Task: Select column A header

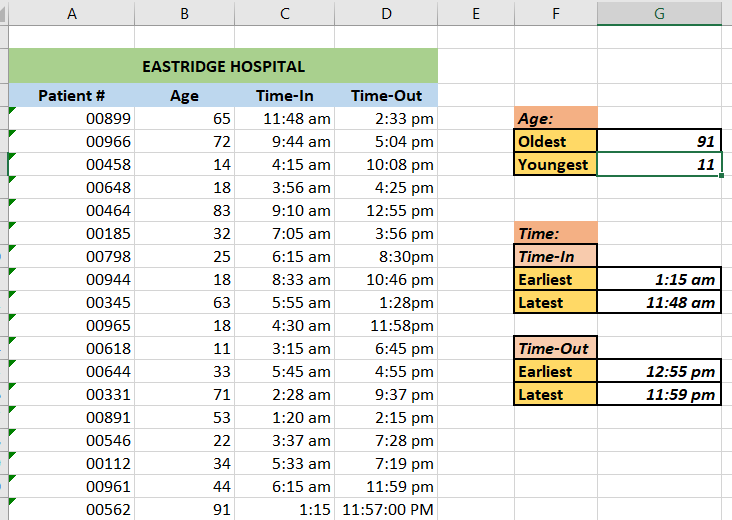Action: coord(71,13)
